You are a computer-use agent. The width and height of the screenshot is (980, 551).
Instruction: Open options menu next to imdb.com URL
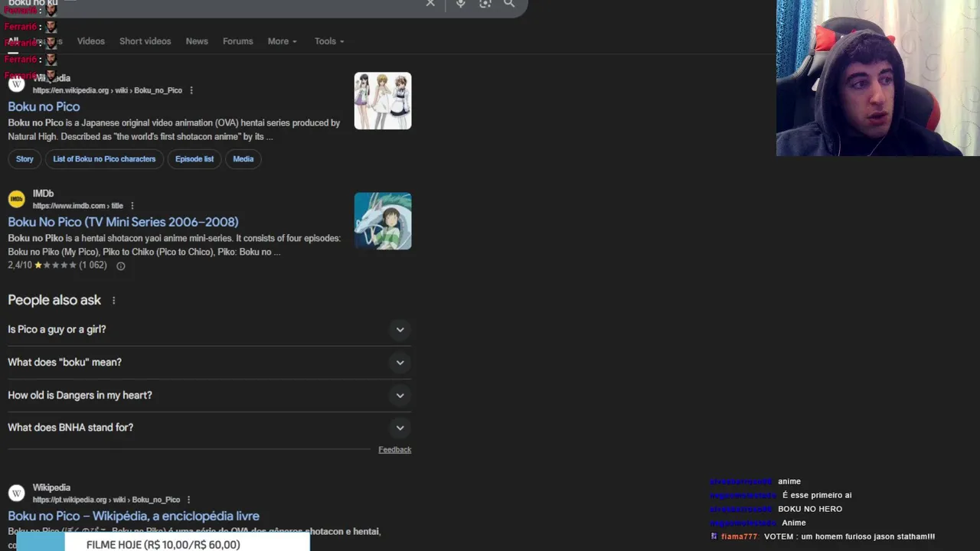pyautogui.click(x=132, y=206)
